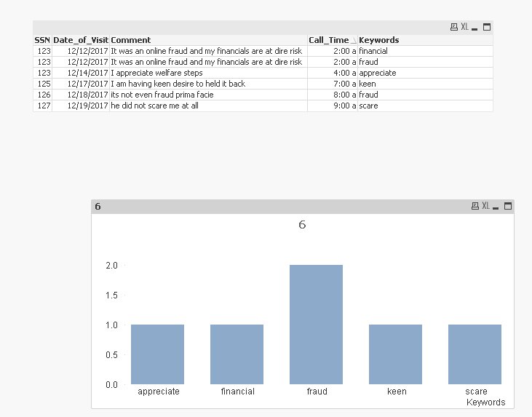Minimize the table box object
Viewport: 532px width, 417px height.
[x=475, y=28]
